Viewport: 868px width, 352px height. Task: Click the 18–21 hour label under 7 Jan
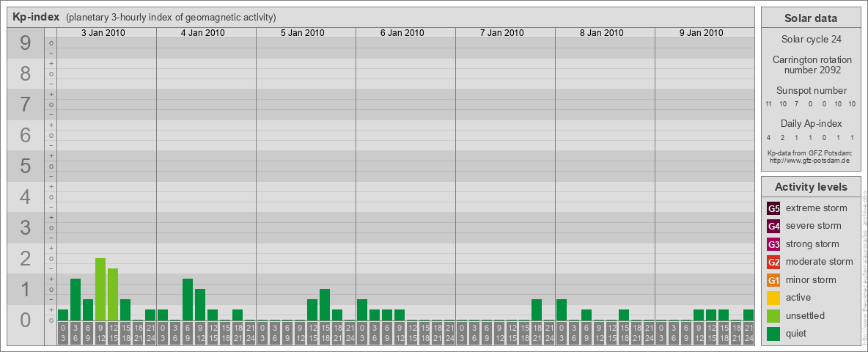point(537,333)
